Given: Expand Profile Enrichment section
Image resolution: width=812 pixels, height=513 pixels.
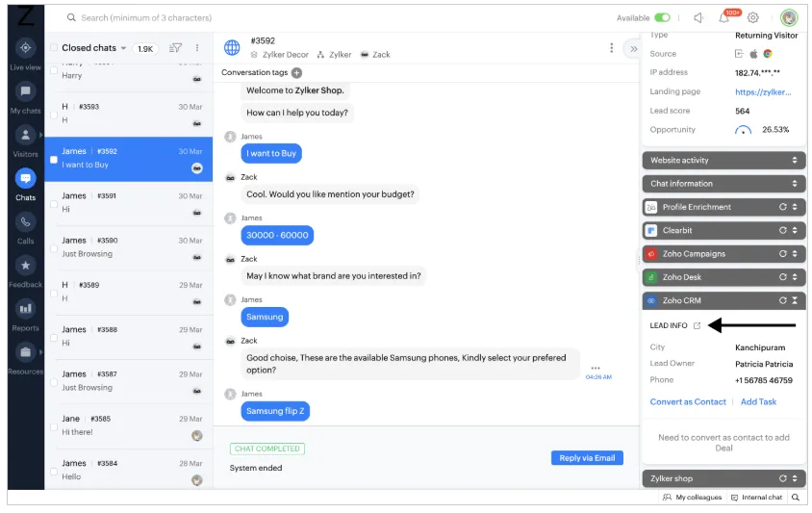Looking at the screenshot, I should (795, 207).
